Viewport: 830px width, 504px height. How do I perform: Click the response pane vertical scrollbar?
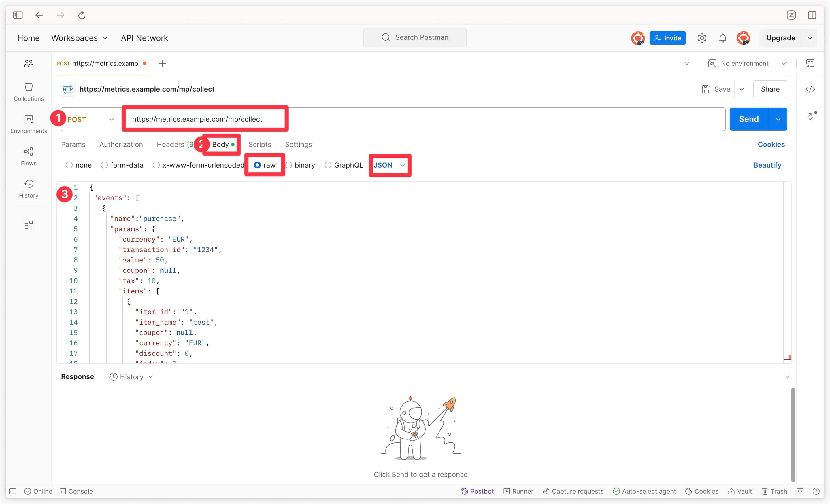pyautogui.click(x=793, y=434)
